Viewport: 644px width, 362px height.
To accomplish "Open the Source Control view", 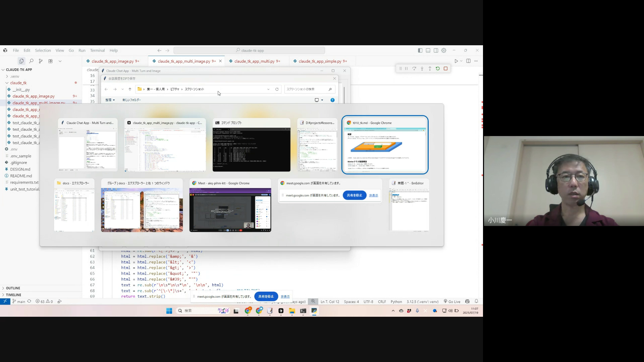I will (41, 61).
